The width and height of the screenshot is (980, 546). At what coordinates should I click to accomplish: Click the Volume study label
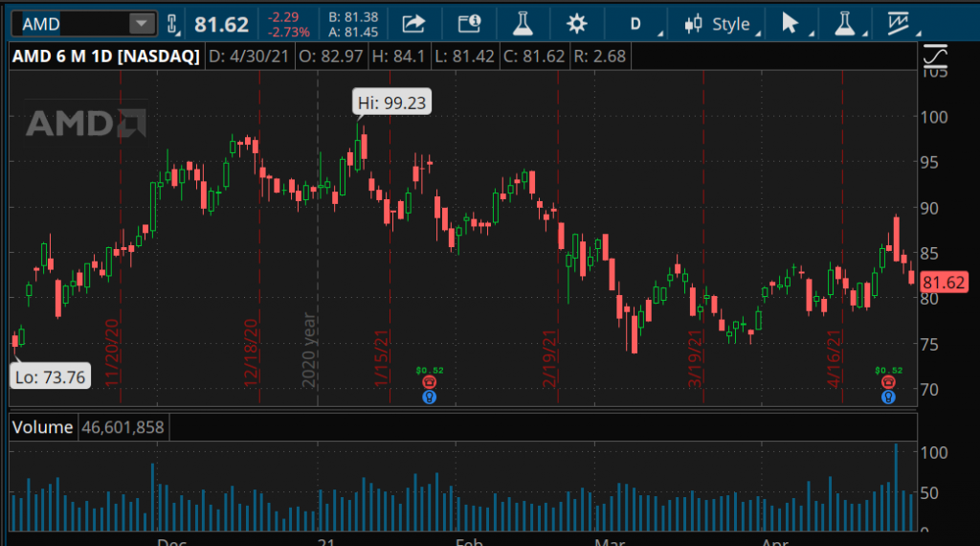point(42,427)
